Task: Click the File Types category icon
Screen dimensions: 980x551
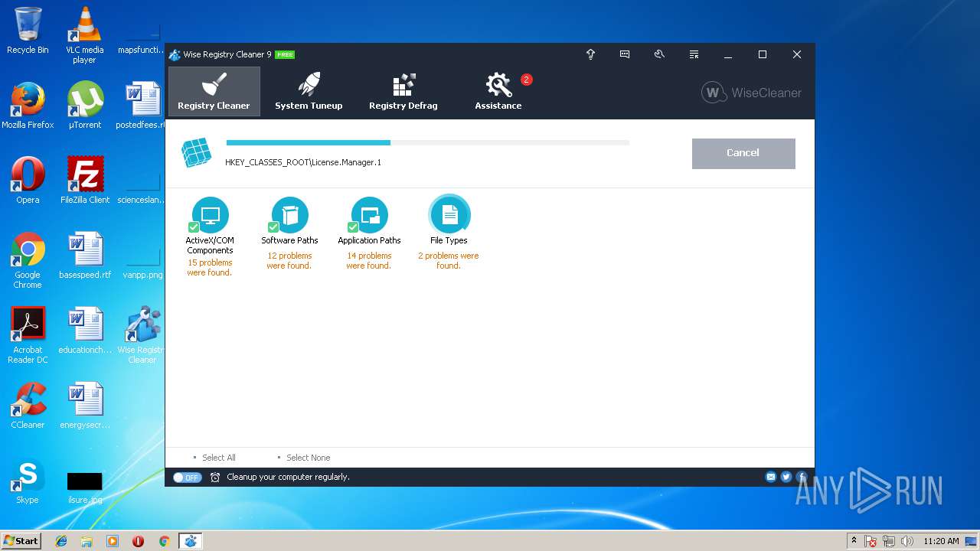Action: 449,215
